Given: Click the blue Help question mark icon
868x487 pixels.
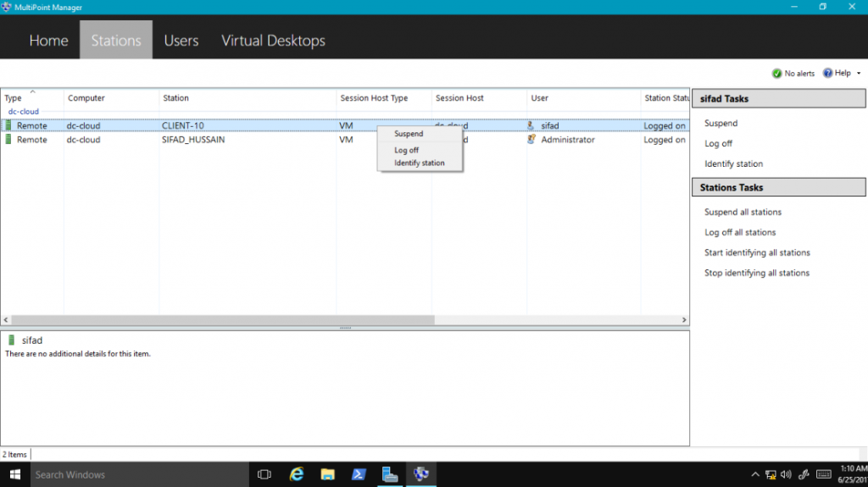Looking at the screenshot, I should click(x=827, y=73).
